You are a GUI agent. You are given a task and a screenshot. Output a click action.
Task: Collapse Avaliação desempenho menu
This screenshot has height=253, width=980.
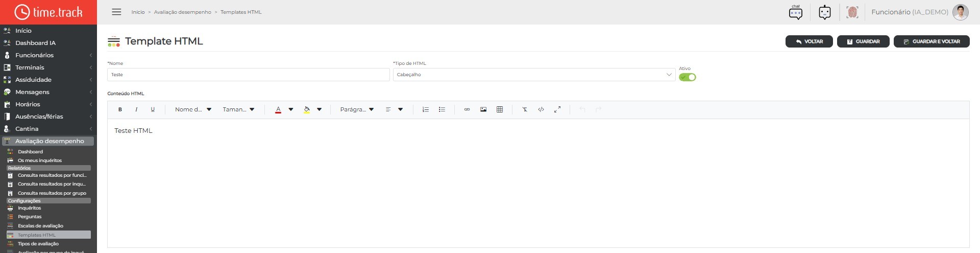pos(48,141)
